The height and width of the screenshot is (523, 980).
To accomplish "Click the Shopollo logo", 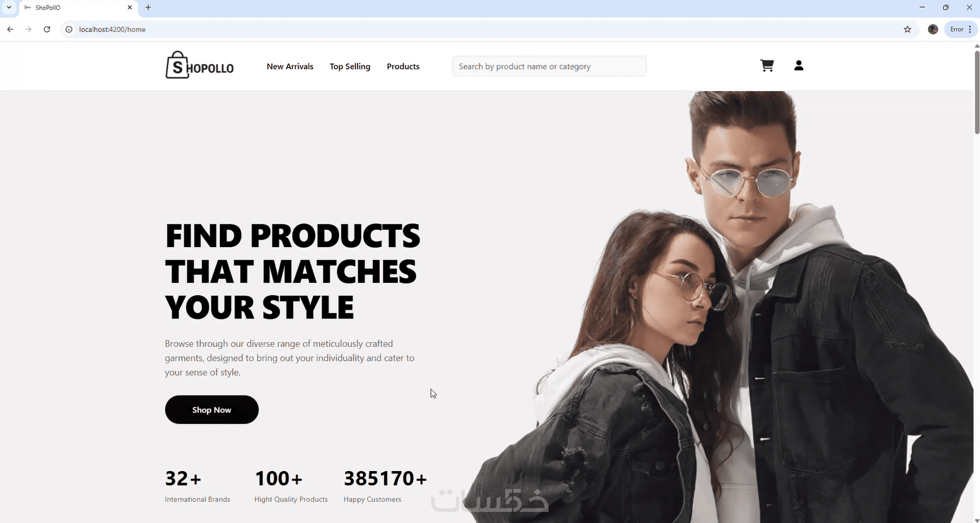I will (x=199, y=65).
